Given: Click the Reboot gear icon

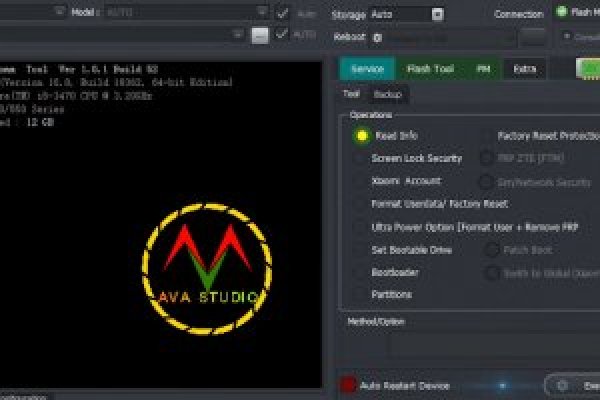Looking at the screenshot, I should [377, 37].
